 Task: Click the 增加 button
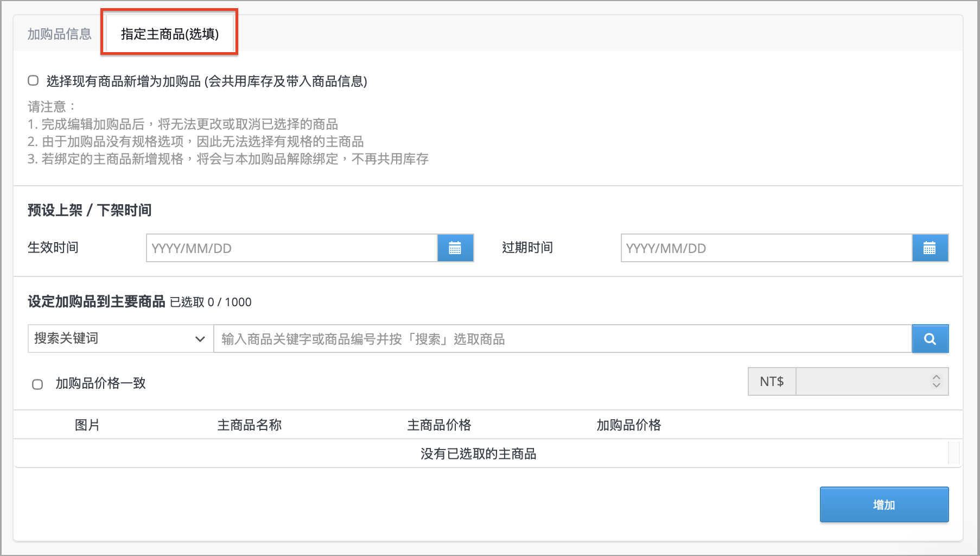[884, 504]
